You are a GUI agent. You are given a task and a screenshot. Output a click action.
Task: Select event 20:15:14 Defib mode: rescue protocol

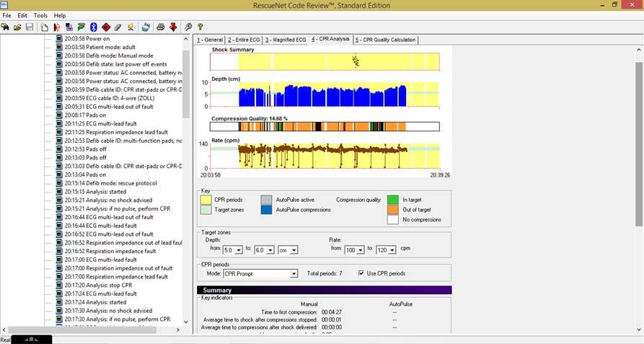pyautogui.click(x=110, y=183)
